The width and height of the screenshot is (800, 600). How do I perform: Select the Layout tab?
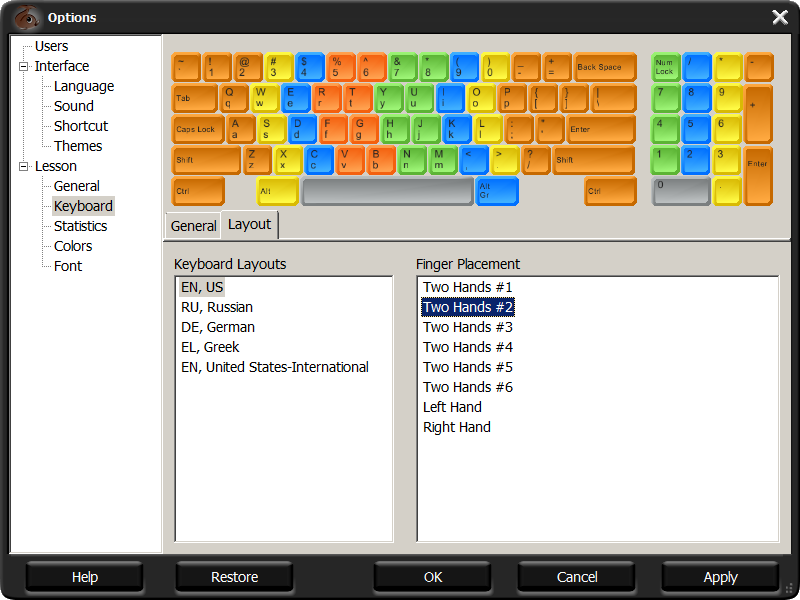pyautogui.click(x=249, y=225)
